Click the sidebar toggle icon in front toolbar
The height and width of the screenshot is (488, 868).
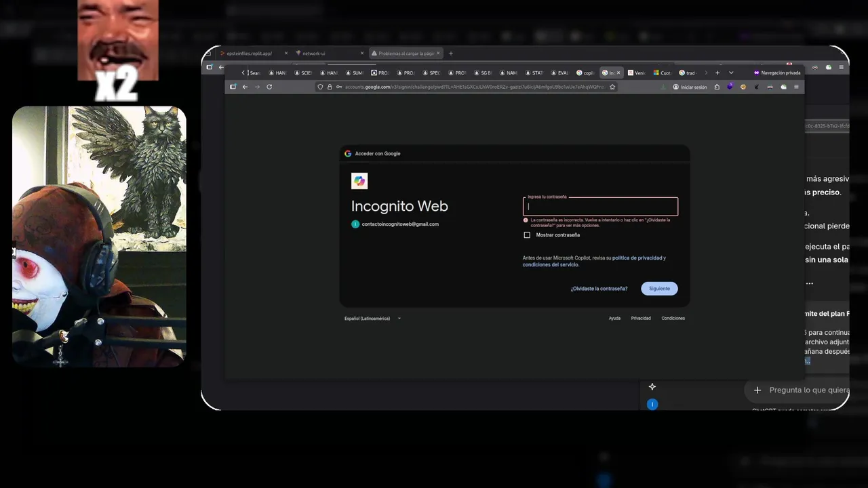coord(233,87)
